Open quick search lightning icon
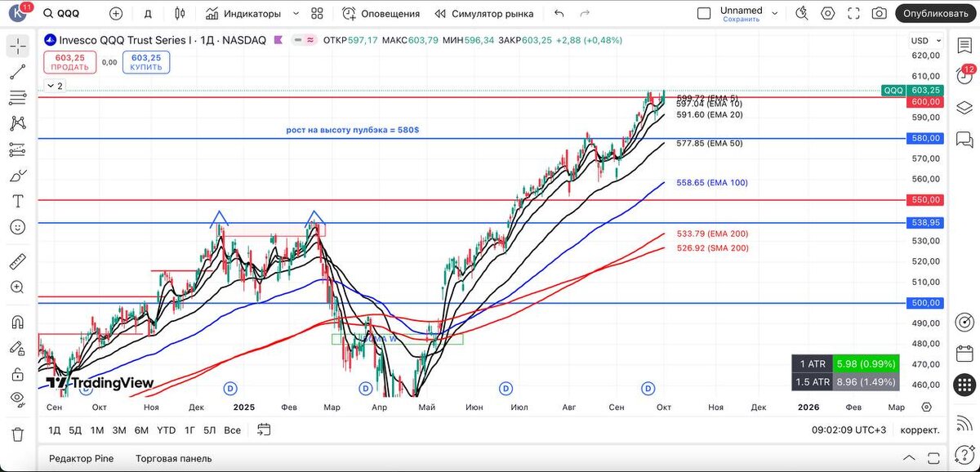This screenshot has width=980, height=472. (x=802, y=14)
